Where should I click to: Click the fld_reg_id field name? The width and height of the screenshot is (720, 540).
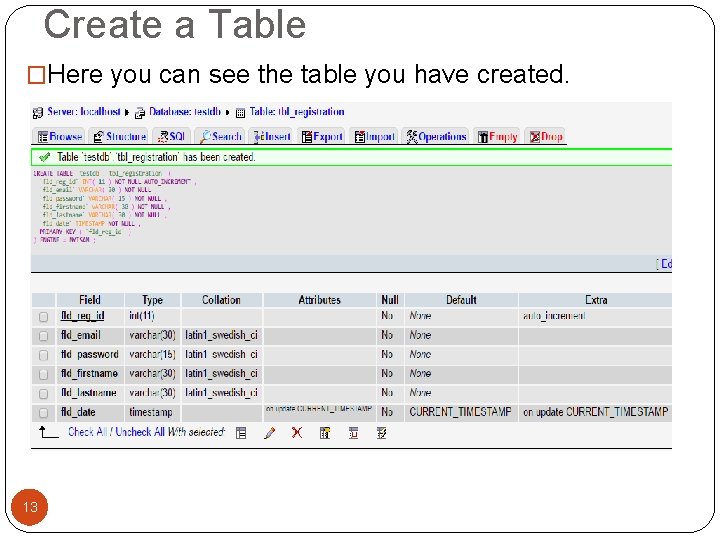pyautogui.click(x=83, y=316)
